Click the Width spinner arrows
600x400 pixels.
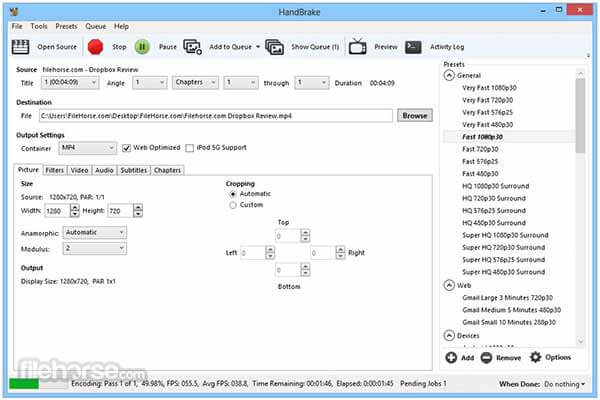point(75,211)
